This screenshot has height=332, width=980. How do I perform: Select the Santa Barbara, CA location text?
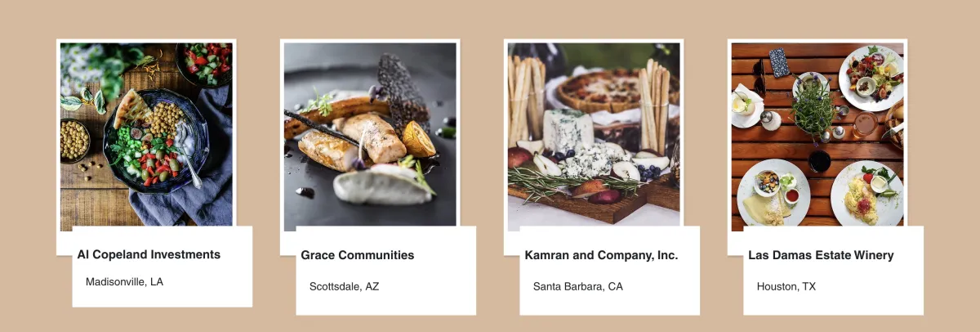click(578, 286)
